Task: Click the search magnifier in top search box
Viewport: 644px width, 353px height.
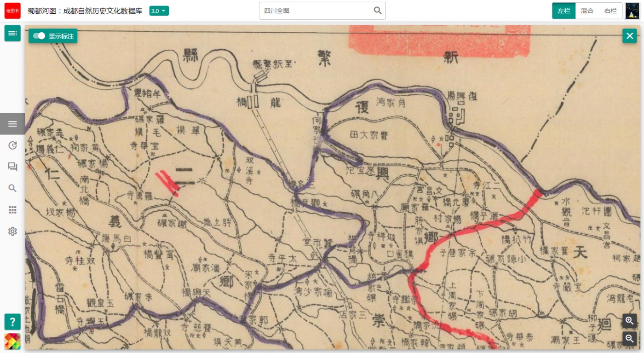Action: [x=378, y=11]
